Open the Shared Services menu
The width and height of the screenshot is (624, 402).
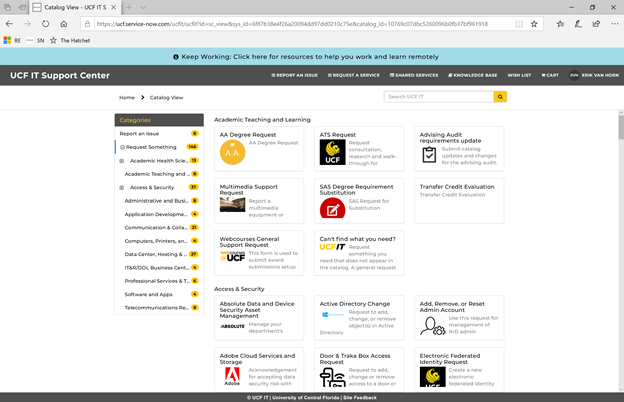[414, 75]
